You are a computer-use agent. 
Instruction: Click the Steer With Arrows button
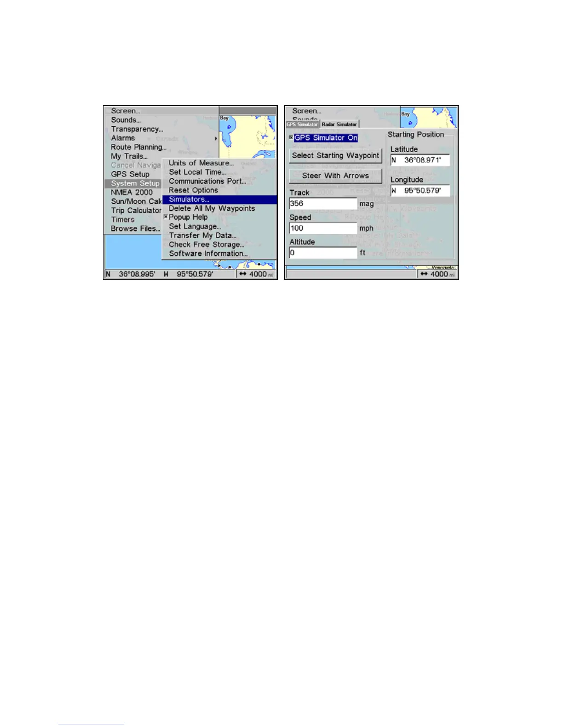pyautogui.click(x=335, y=176)
